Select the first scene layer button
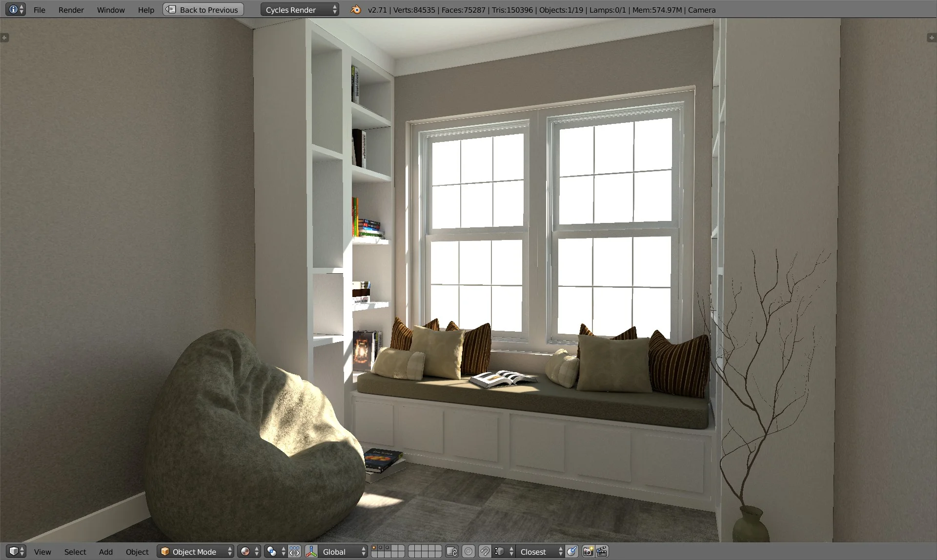The image size is (937, 560). coord(374,548)
